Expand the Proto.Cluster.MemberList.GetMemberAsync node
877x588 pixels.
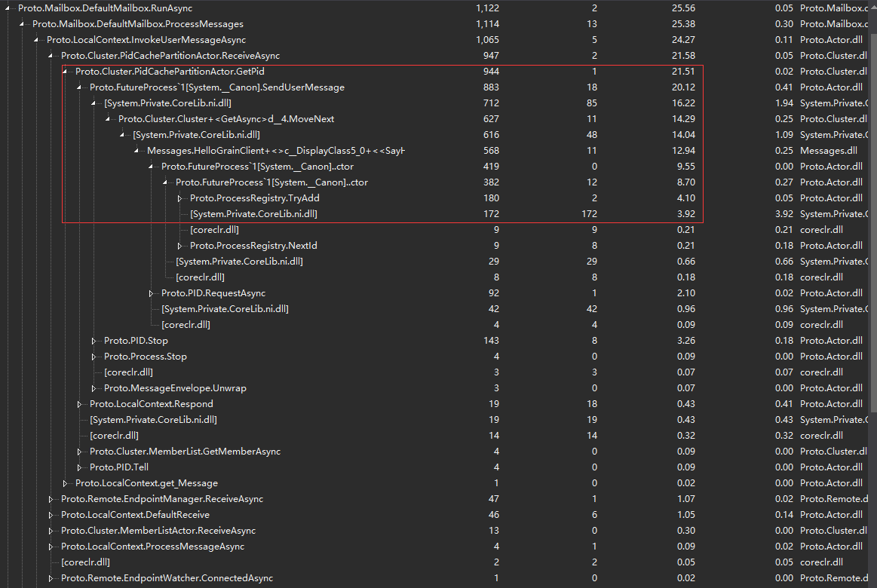(x=78, y=451)
